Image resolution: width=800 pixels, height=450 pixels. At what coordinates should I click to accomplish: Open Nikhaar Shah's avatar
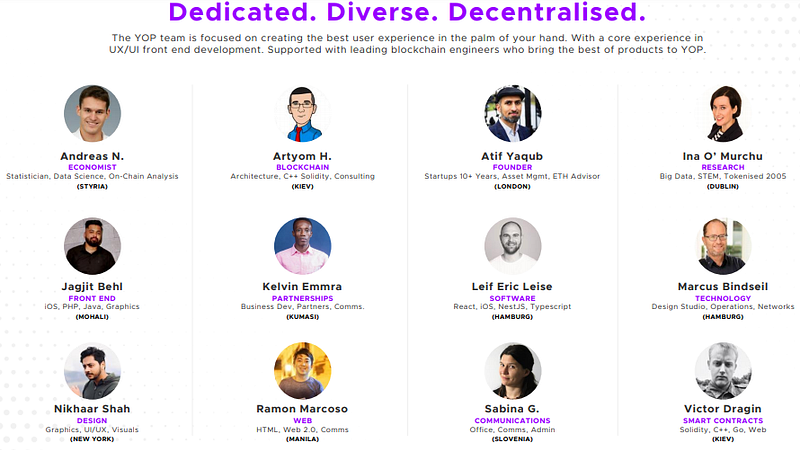(92, 370)
